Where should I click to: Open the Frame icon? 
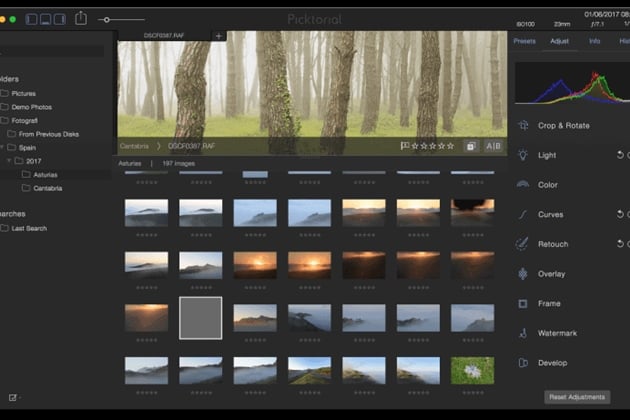point(523,303)
